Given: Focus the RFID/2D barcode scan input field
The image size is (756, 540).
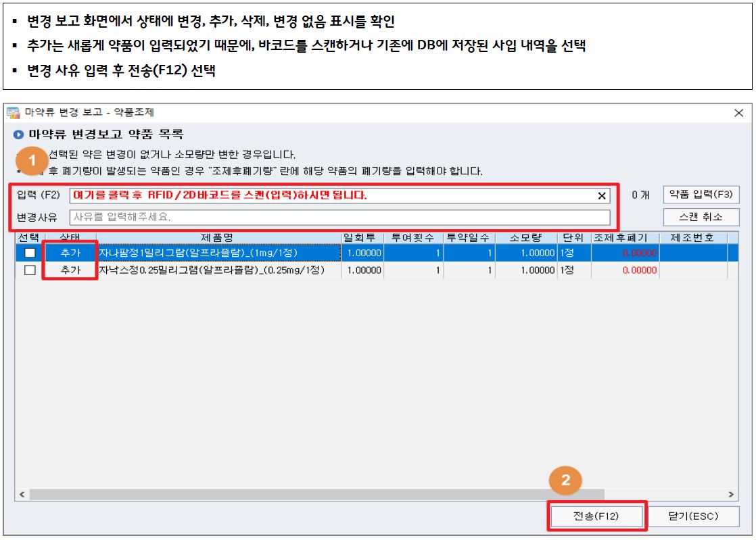Looking at the screenshot, I should coord(331,196).
